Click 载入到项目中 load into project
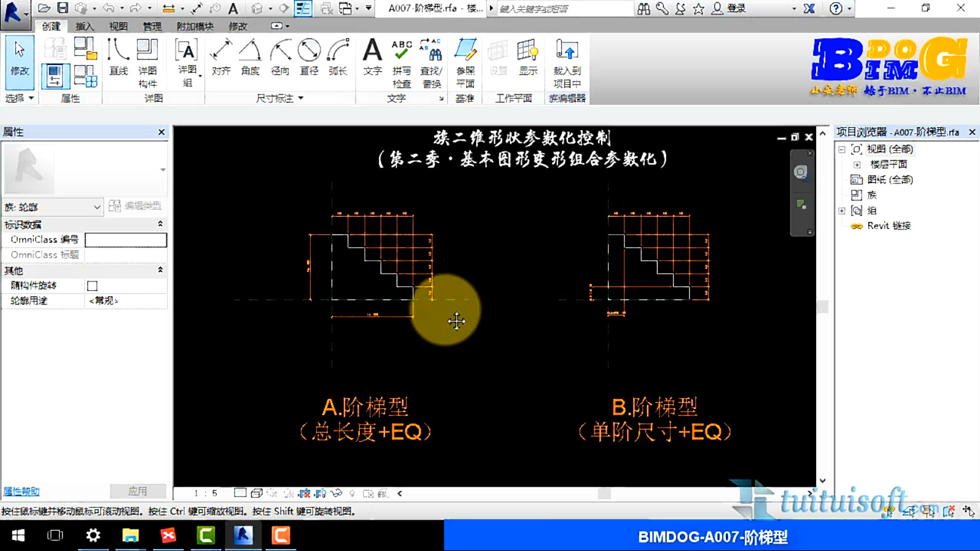This screenshot has width=980, height=551. [x=566, y=63]
